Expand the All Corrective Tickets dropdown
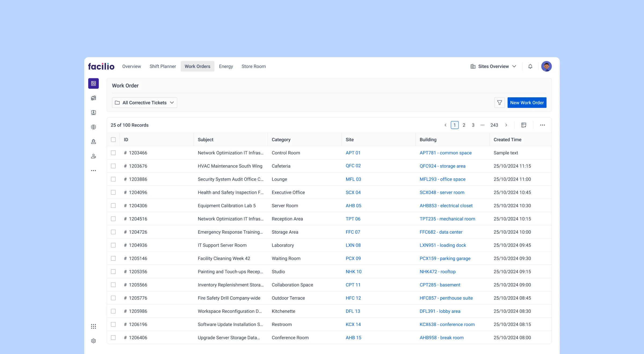This screenshot has height=354, width=644. pyautogui.click(x=144, y=103)
